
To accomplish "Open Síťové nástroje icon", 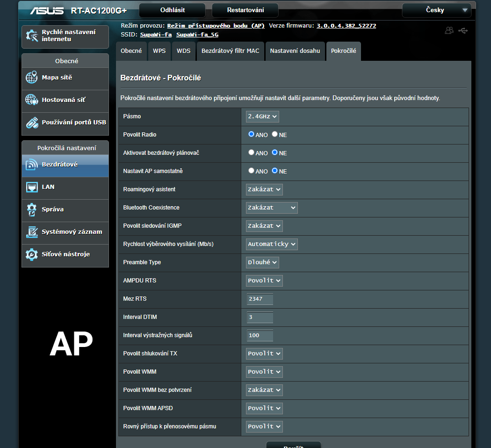I will point(32,254).
